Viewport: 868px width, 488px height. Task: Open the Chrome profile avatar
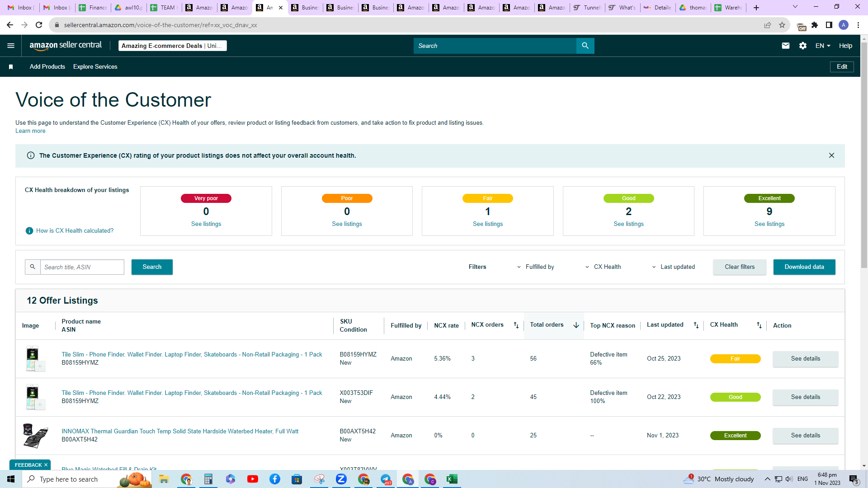[x=844, y=25]
